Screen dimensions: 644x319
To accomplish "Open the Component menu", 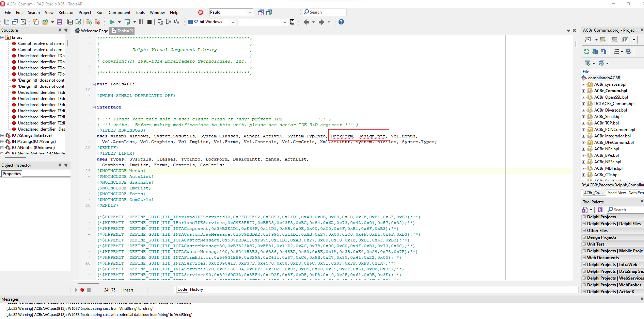I will pos(120,13).
